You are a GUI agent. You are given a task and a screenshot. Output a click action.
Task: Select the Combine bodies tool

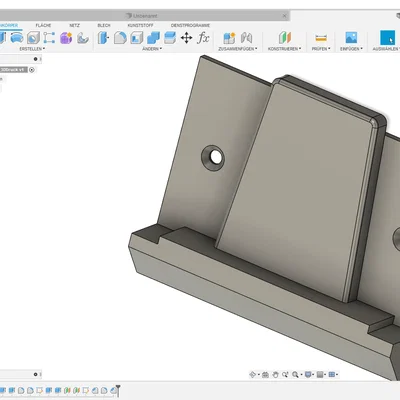pos(153,38)
